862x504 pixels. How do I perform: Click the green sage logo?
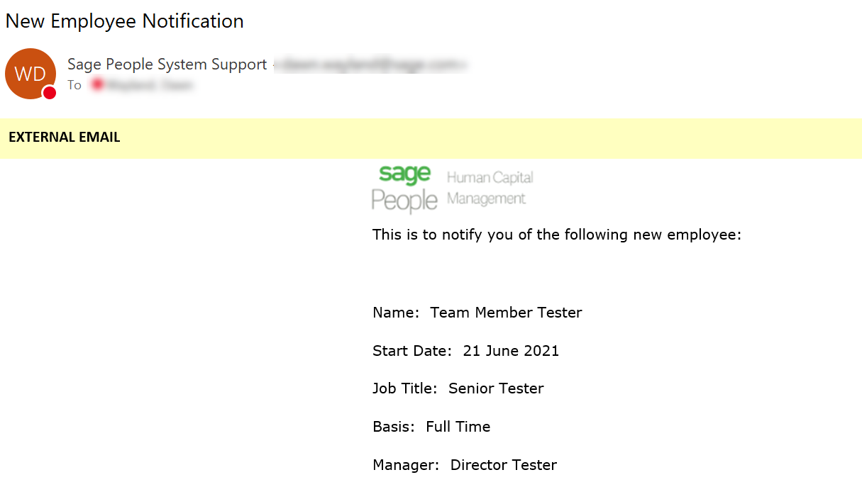(404, 174)
